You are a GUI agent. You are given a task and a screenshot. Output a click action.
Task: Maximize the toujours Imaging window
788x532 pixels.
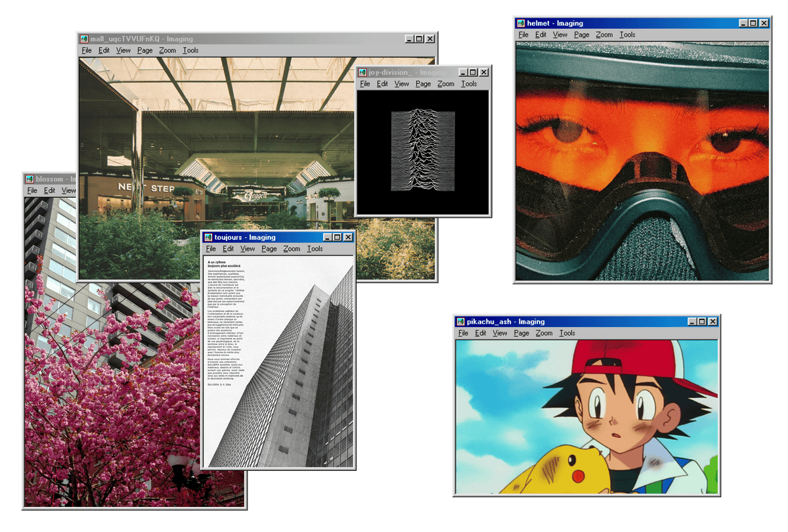coord(337,238)
